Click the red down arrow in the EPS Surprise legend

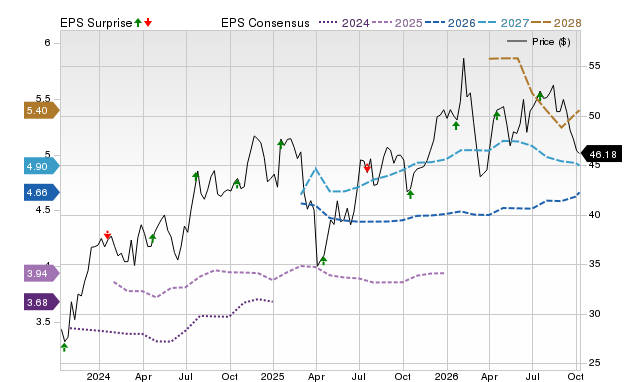coord(148,22)
